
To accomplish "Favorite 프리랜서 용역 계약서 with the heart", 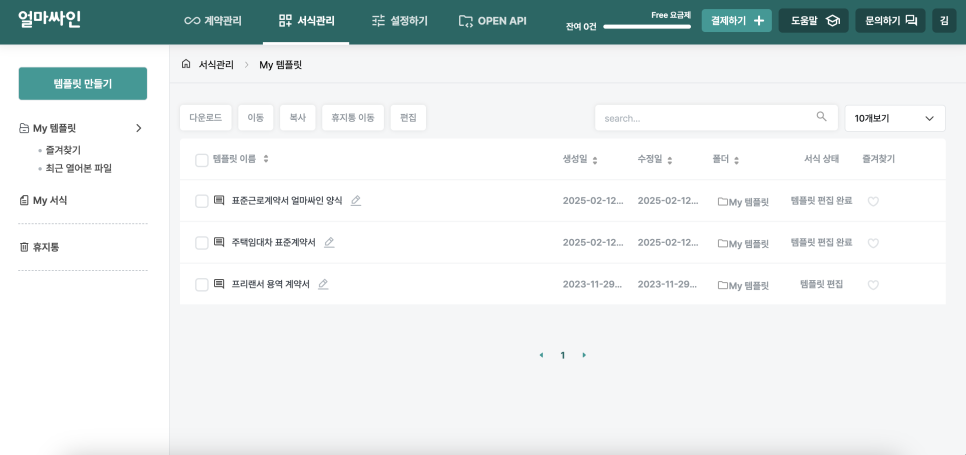I will pyautogui.click(x=873, y=285).
